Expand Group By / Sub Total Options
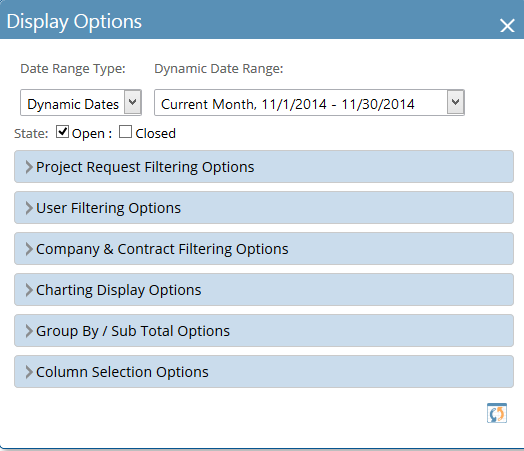The height and width of the screenshot is (451, 524). [x=264, y=331]
